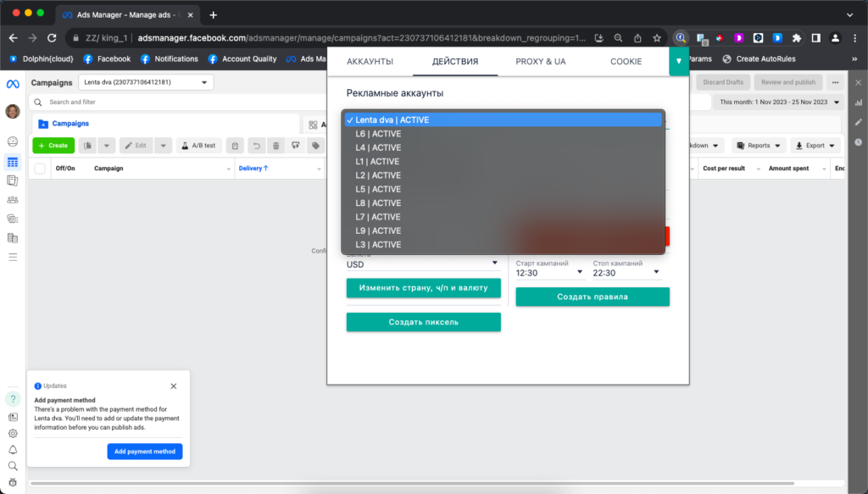Expand the Edit options dropdown arrow
Viewport: 868px width, 494px height.
click(x=163, y=146)
